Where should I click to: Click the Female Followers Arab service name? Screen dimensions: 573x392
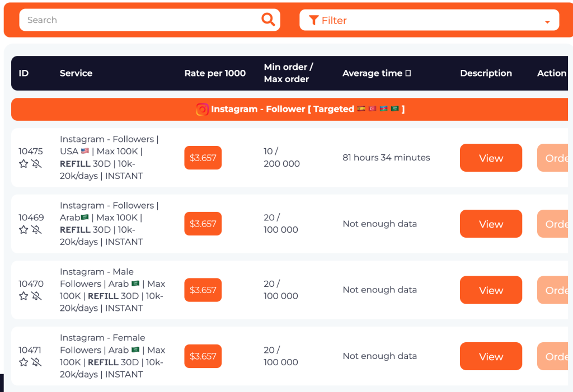tap(112, 356)
